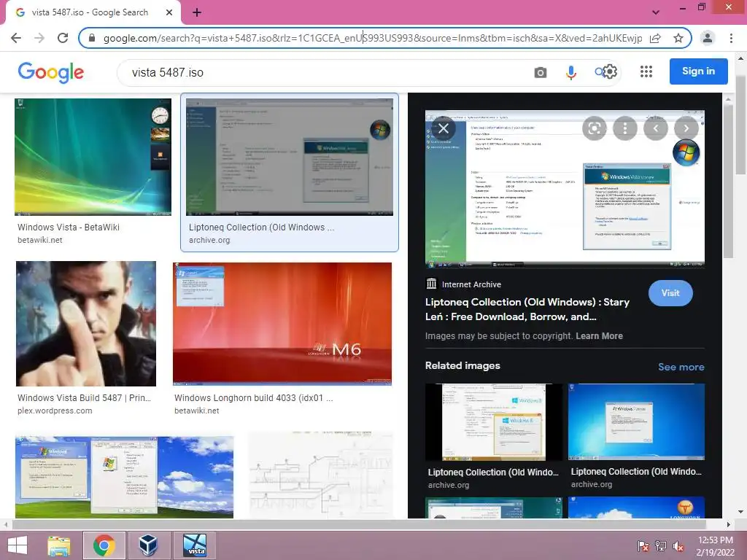Share this page from the address bar

click(x=656, y=38)
